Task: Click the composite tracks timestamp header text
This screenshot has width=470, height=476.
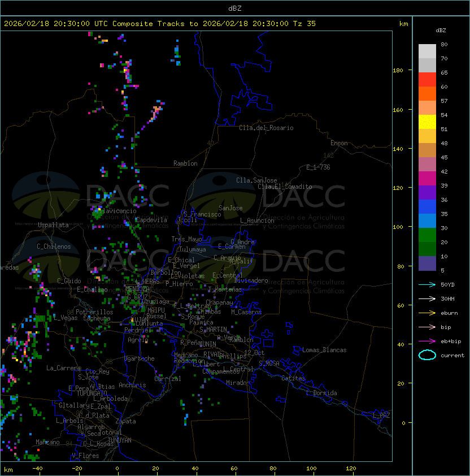Action: click(160, 24)
